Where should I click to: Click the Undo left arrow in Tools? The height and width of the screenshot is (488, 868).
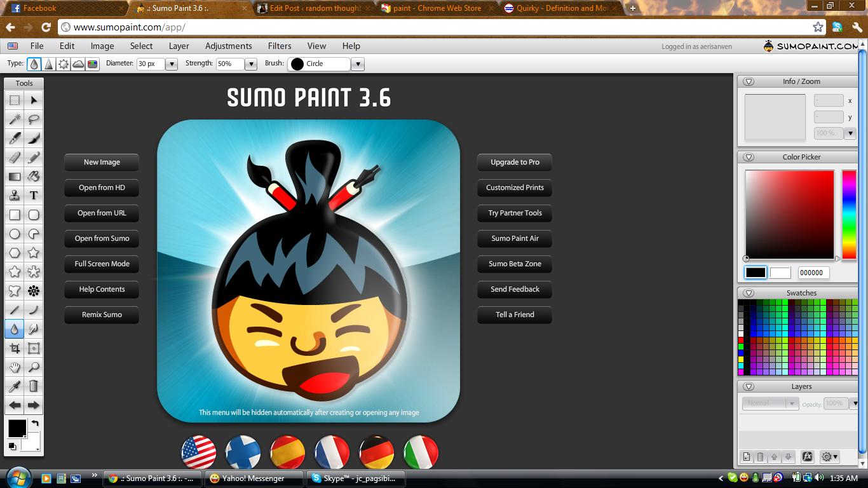(15, 405)
